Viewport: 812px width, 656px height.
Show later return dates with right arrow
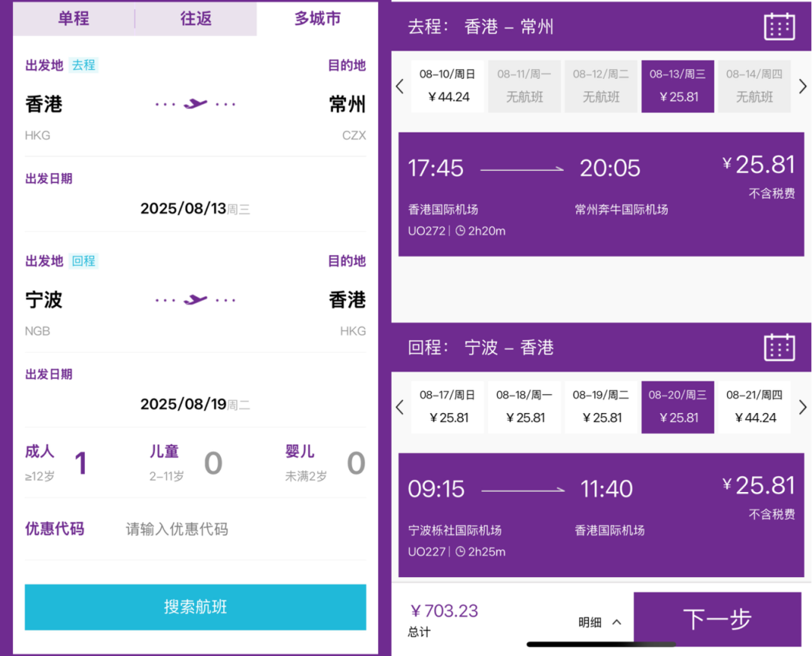coord(802,407)
